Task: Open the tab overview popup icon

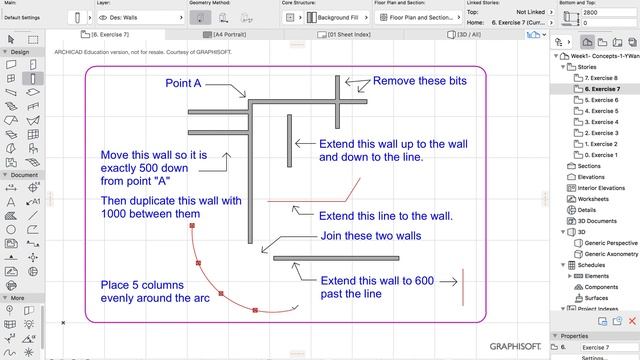Action: click(536, 35)
